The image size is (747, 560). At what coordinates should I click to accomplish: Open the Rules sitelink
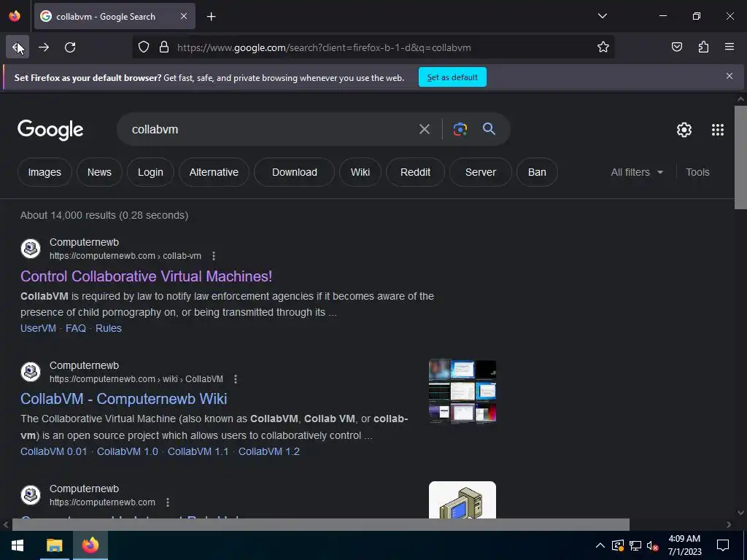pos(109,328)
